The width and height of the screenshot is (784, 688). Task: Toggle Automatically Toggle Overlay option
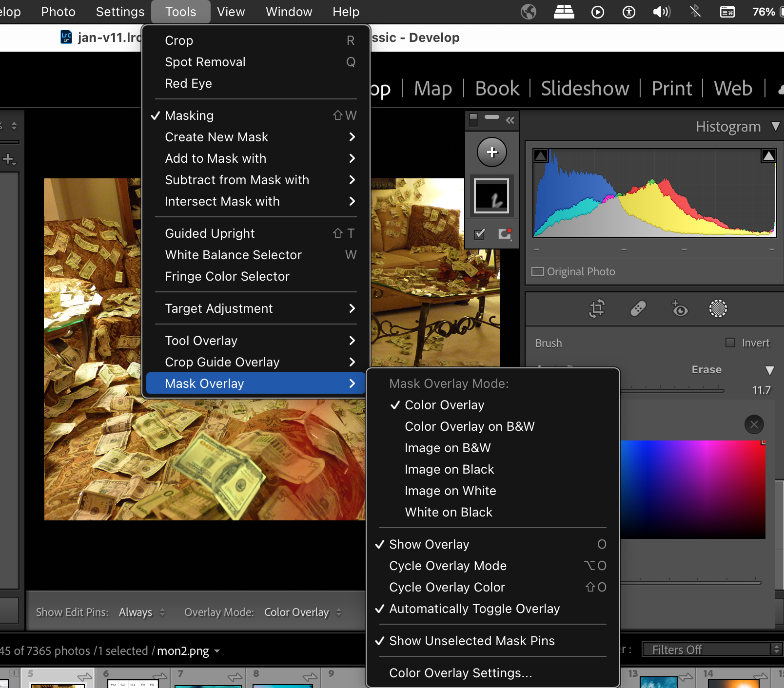[474, 609]
